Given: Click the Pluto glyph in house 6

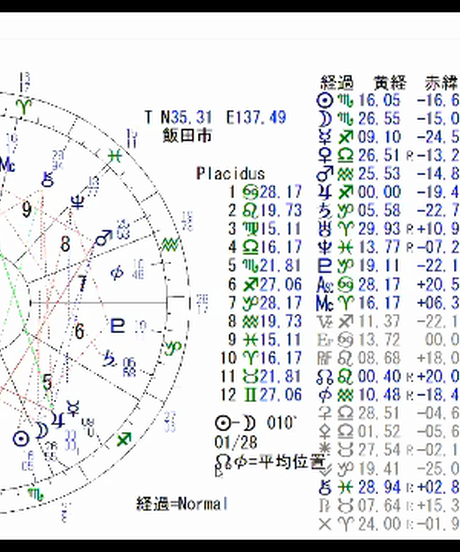Looking at the screenshot, I should pos(118,326).
